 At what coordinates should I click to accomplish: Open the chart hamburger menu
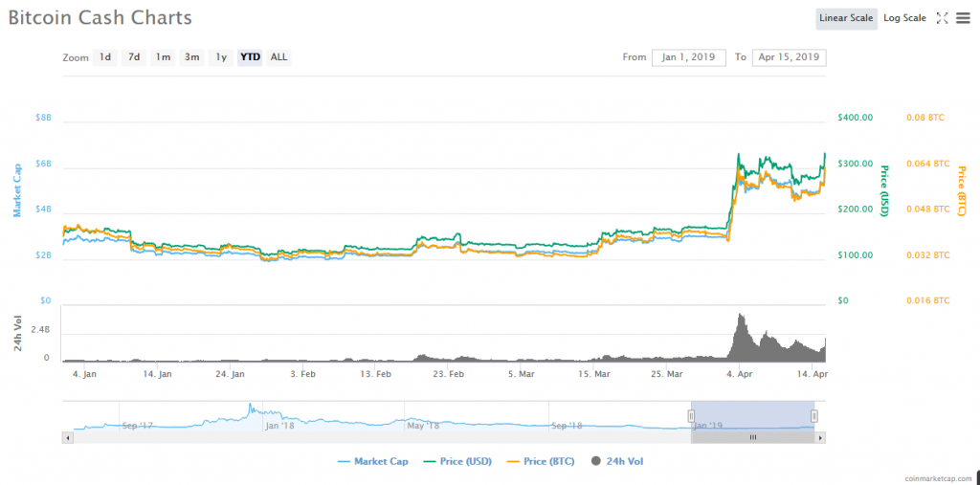point(963,18)
